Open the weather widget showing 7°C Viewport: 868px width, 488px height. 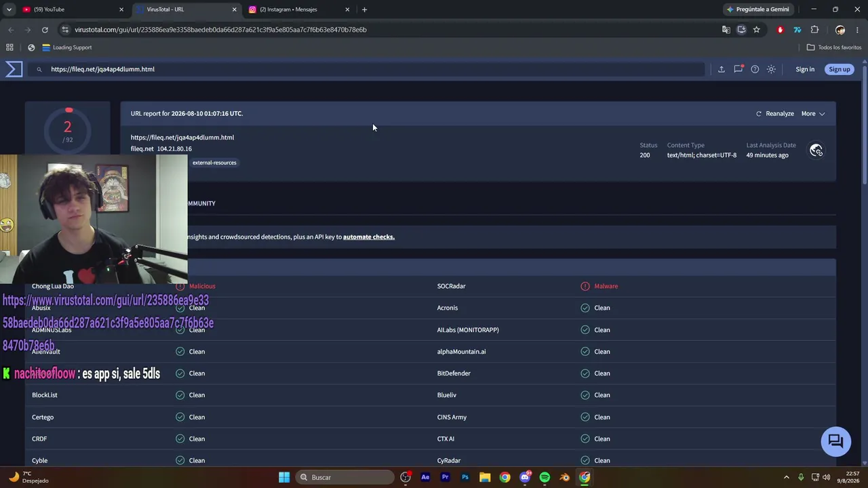click(x=29, y=477)
